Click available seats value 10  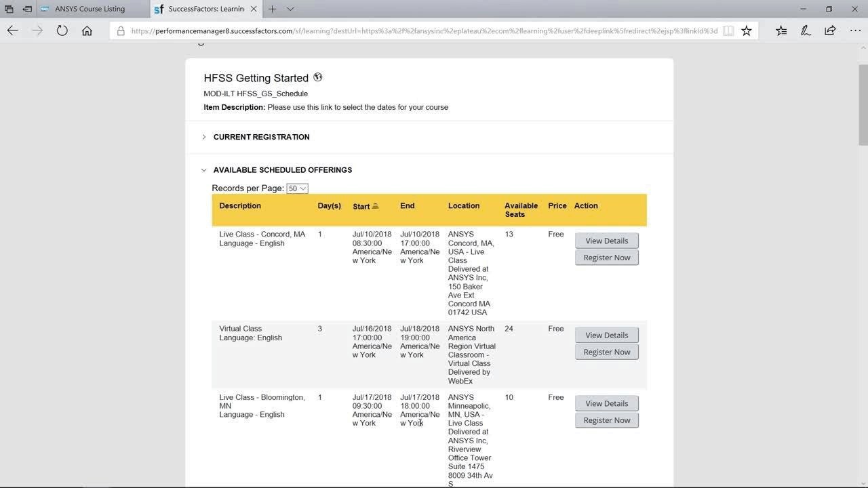(509, 397)
